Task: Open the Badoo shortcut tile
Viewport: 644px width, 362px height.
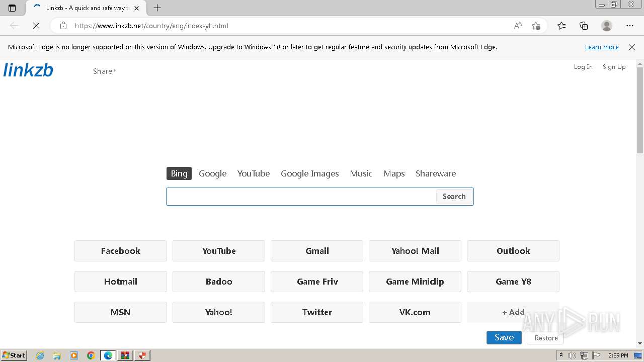Action: click(219, 282)
